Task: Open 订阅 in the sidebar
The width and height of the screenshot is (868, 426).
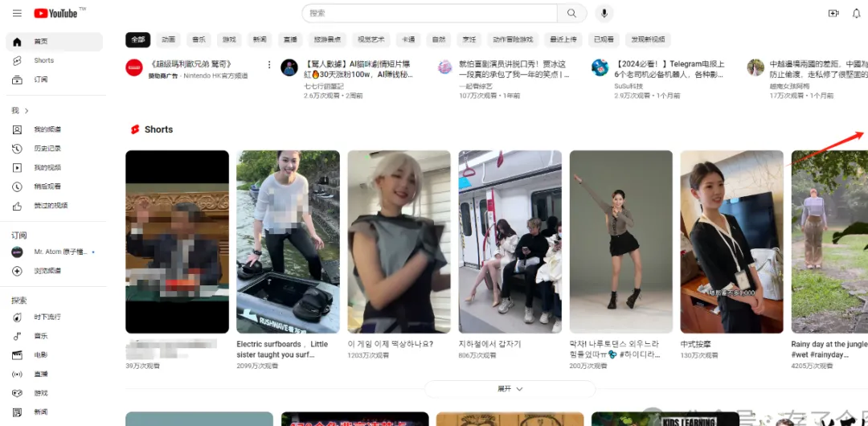Action: [55, 80]
